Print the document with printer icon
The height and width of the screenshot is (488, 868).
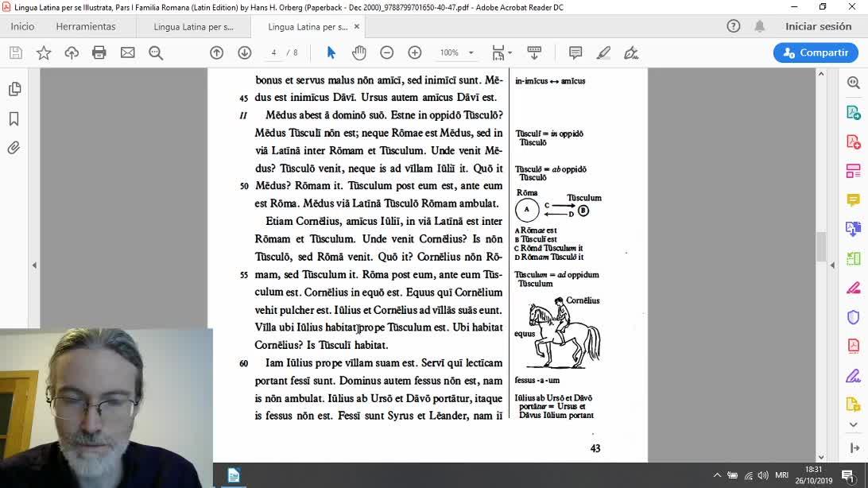pos(99,52)
